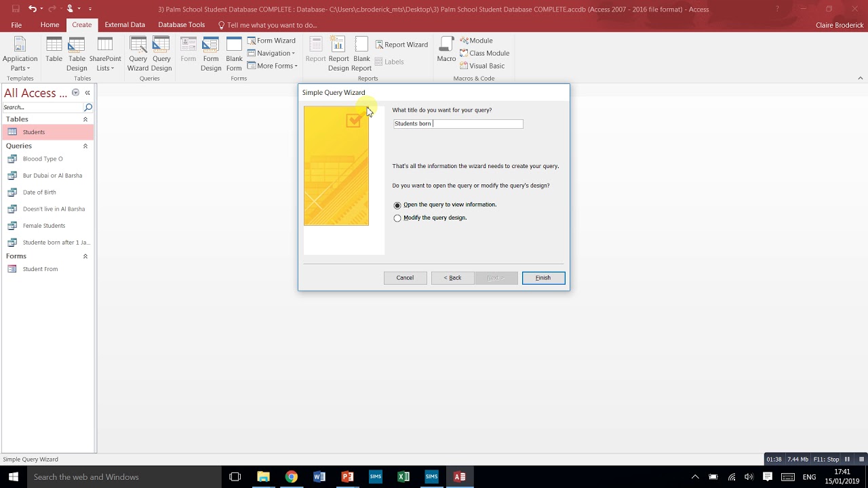This screenshot has height=488, width=868.
Task: Open the Navigation forms dropdown
Action: point(271,53)
